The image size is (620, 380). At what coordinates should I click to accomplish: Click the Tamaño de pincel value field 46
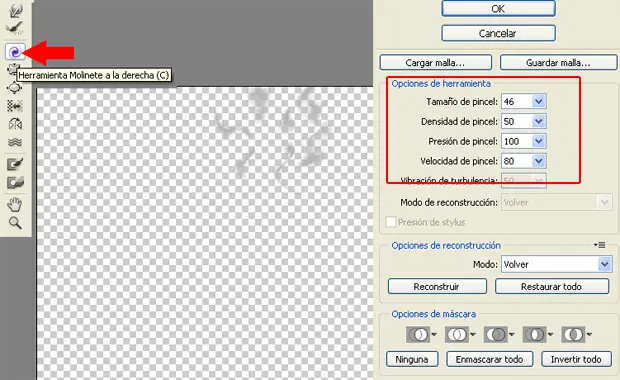517,102
